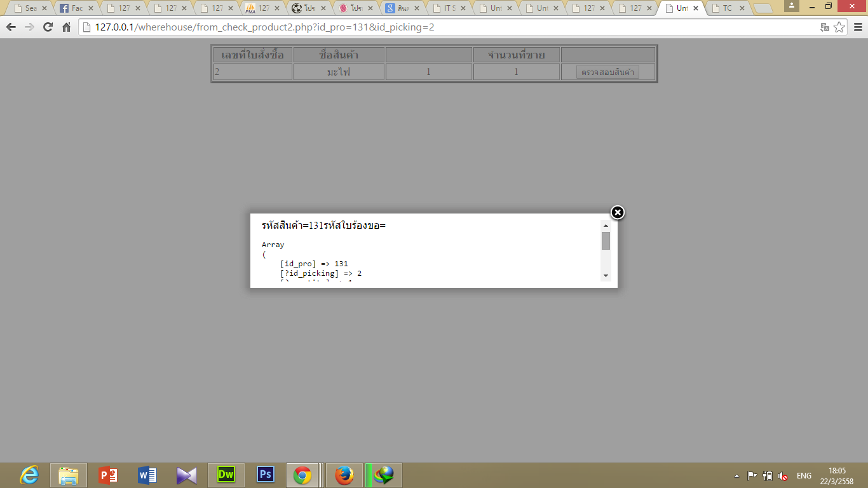This screenshot has height=488, width=868.
Task: Close the popup with the X icon
Action: [617, 212]
